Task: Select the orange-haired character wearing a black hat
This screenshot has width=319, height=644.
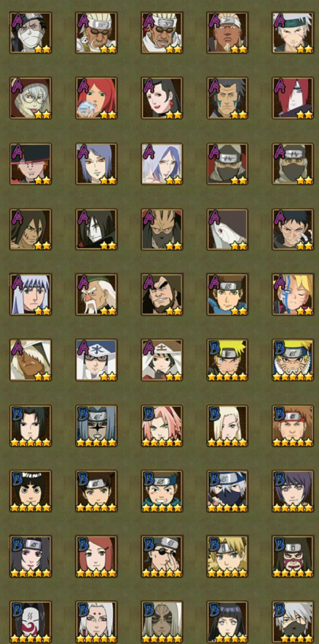Action: 30,164
